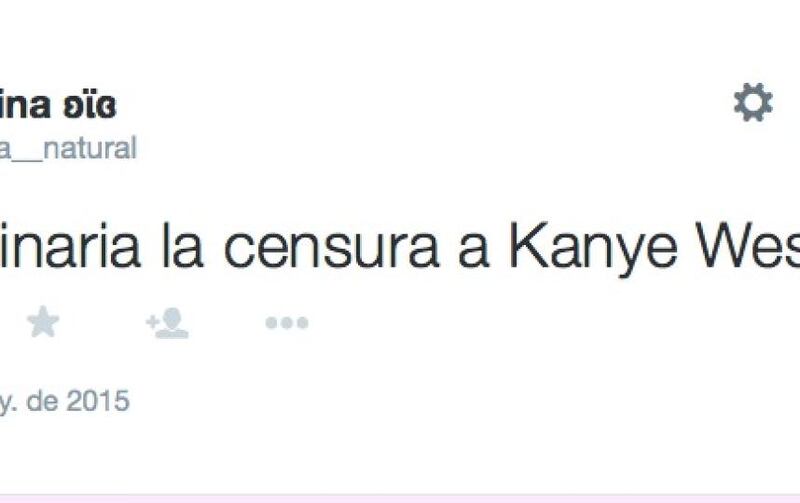Click the word "la" in tweet text
The width and height of the screenshot is (800, 503).
tap(183, 245)
